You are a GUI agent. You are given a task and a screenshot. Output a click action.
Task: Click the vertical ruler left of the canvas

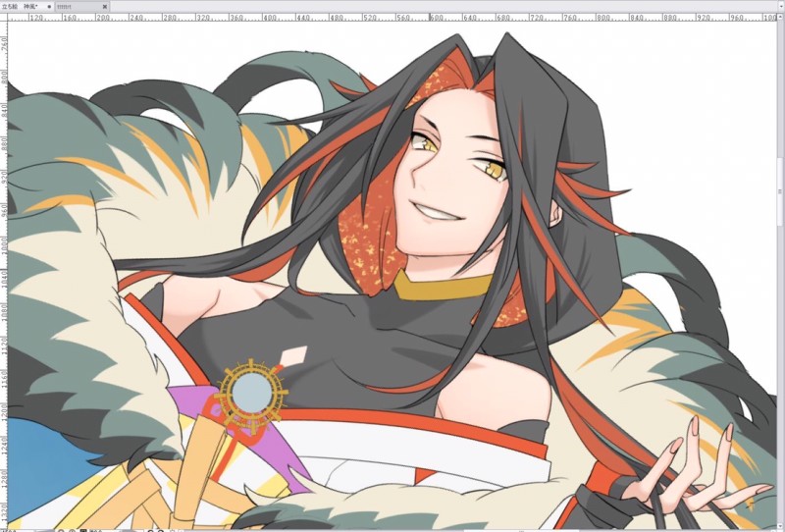[4, 275]
